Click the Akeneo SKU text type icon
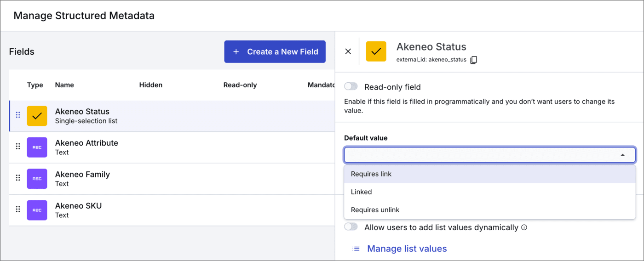Viewport: 644px width, 261px height. pos(37,210)
